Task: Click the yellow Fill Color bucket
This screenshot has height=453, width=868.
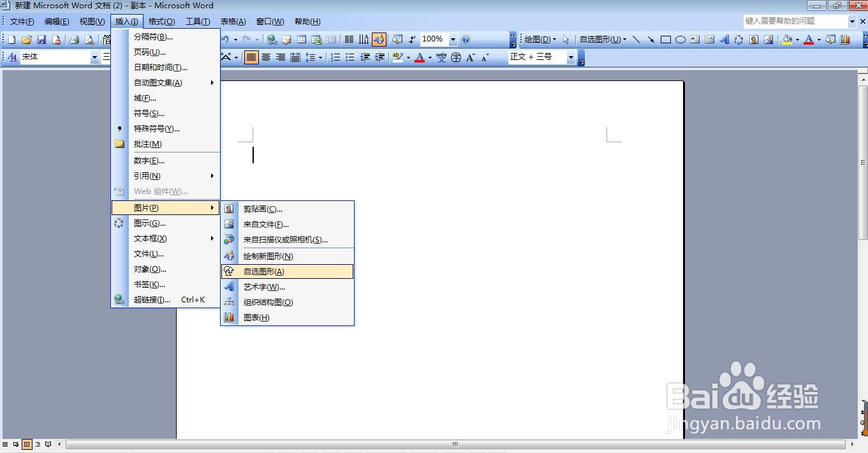Action: coord(787,40)
